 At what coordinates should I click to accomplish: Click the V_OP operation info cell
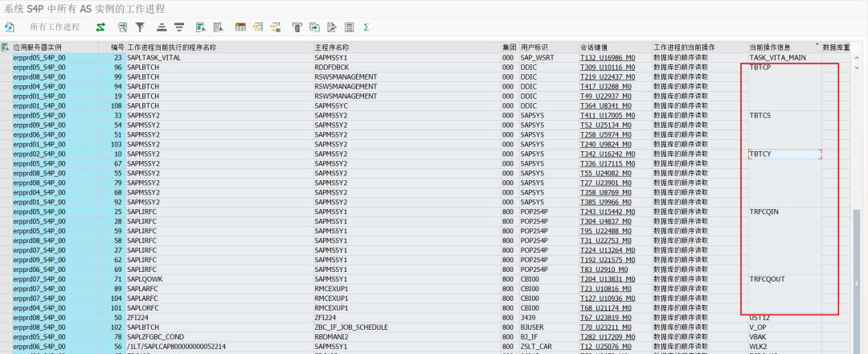click(784, 327)
